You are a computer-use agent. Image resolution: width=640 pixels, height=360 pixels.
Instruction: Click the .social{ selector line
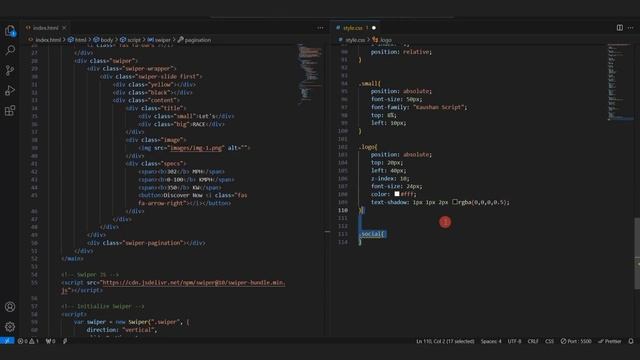coord(372,233)
